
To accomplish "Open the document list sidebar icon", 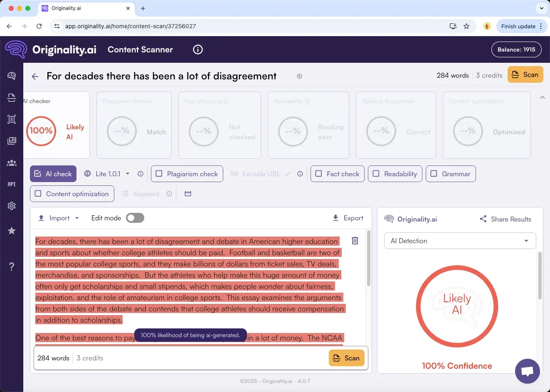I will [x=12, y=119].
